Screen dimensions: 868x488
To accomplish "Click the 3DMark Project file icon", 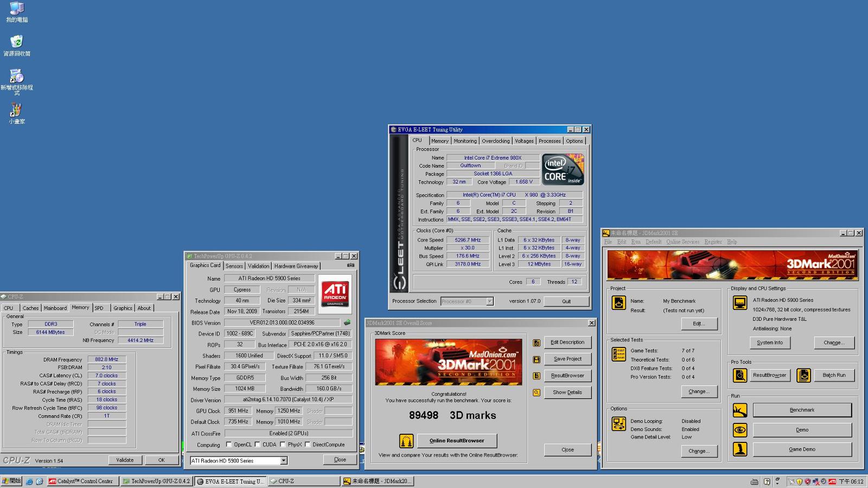I will pyautogui.click(x=619, y=303).
